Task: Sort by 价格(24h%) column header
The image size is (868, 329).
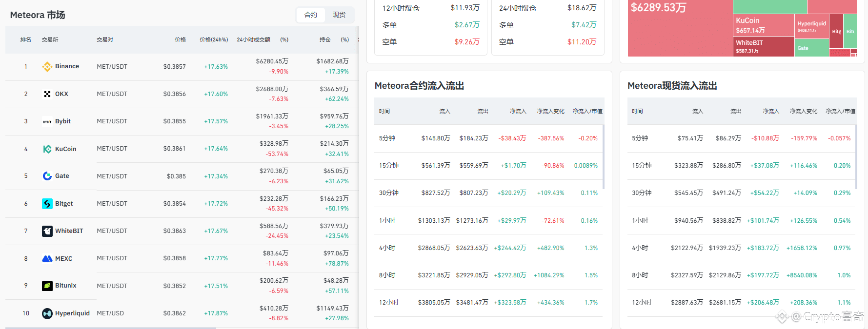Action: 214,39
